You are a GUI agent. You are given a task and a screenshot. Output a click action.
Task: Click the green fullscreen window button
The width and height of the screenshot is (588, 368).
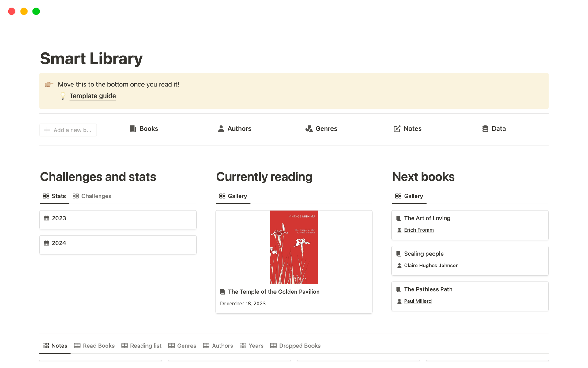[36, 11]
